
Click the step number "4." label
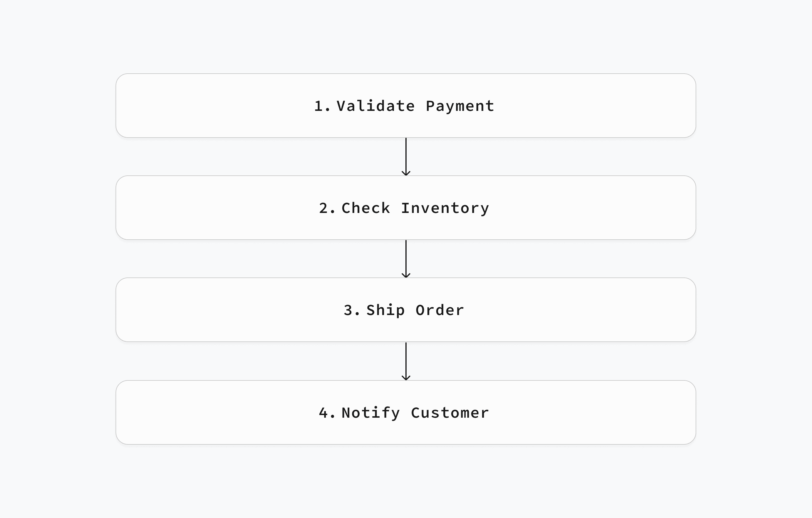pos(327,413)
